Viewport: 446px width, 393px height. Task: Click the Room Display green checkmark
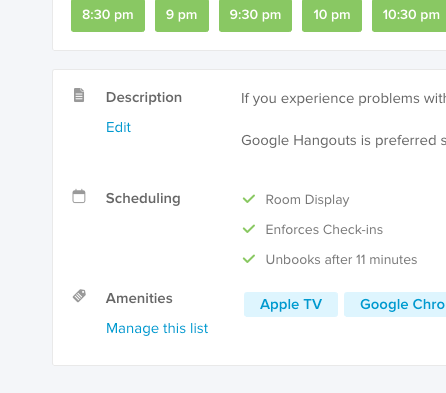pos(249,199)
